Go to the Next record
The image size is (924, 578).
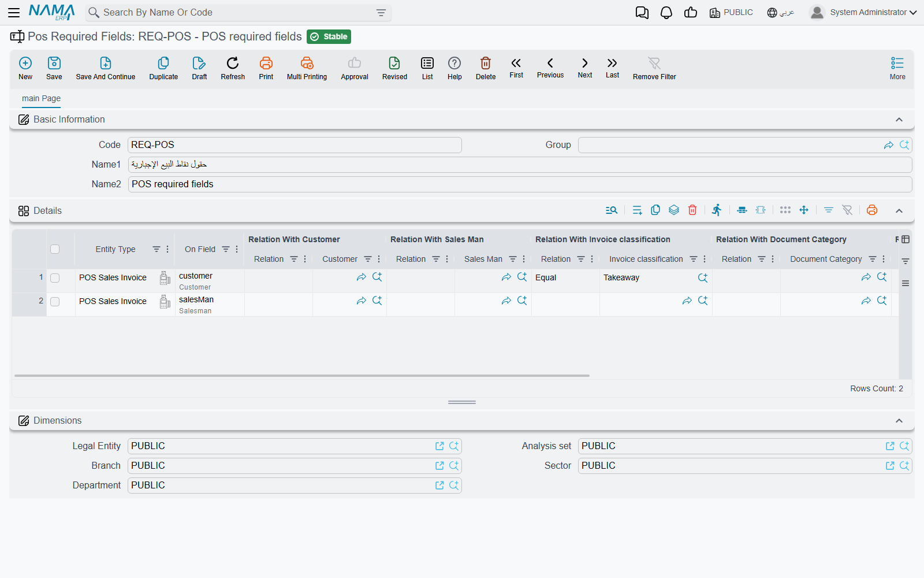[585, 67]
